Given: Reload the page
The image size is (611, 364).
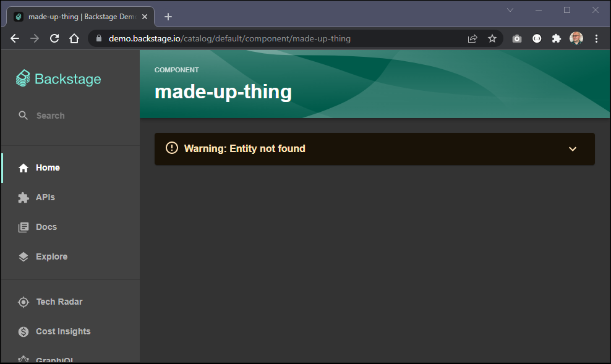Looking at the screenshot, I should pos(54,38).
